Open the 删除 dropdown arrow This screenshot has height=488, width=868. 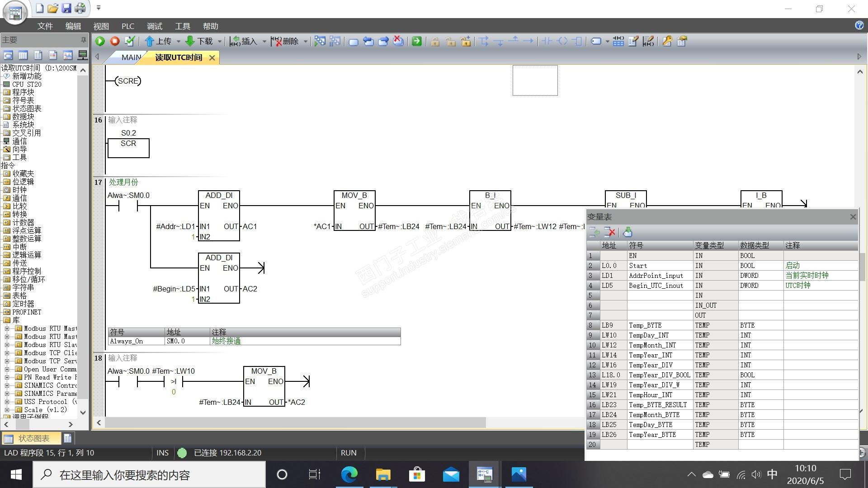tap(306, 42)
